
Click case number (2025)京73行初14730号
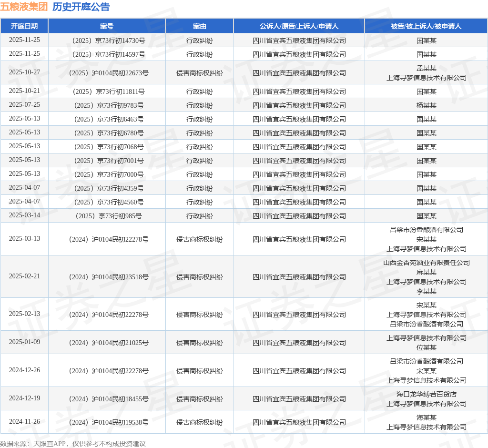[107, 41]
